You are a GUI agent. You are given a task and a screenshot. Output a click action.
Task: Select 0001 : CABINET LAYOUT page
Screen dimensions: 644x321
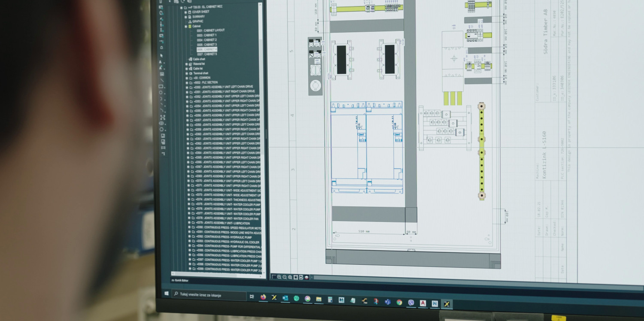pos(210,30)
